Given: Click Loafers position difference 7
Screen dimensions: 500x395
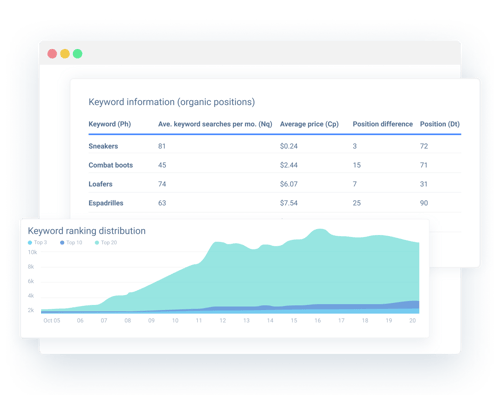Looking at the screenshot, I should point(355,184).
